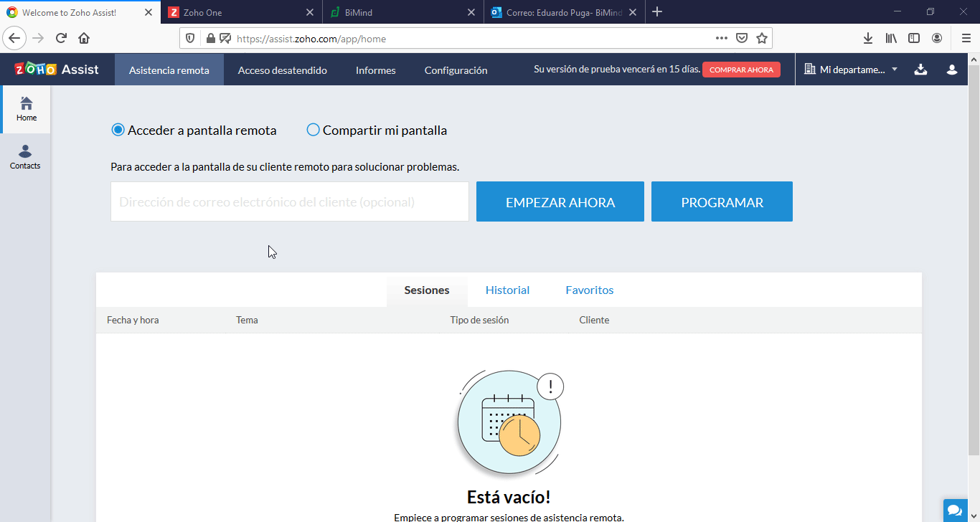Click the Pocket save icon
980x522 pixels.
(x=743, y=39)
